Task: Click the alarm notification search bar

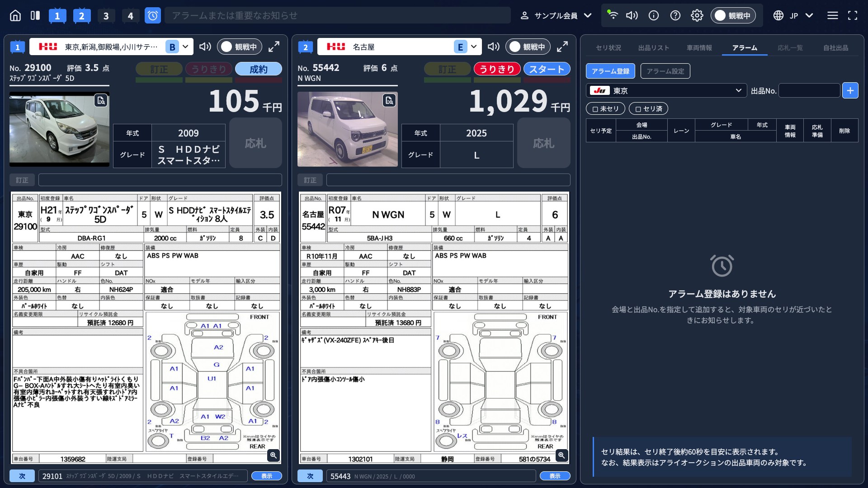Action: click(x=337, y=15)
